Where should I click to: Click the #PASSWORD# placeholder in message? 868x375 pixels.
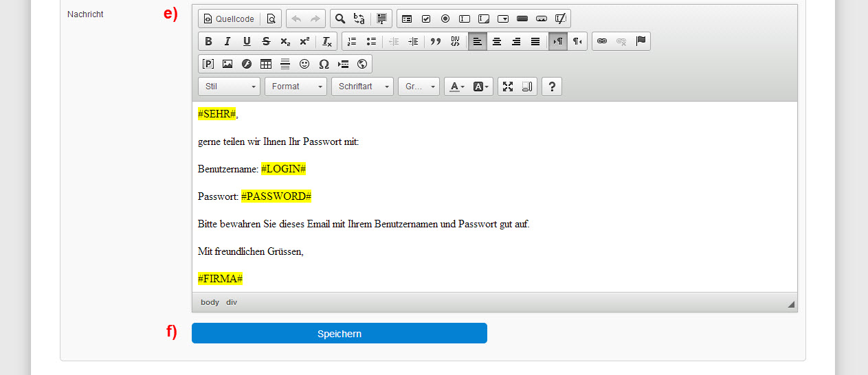point(276,196)
